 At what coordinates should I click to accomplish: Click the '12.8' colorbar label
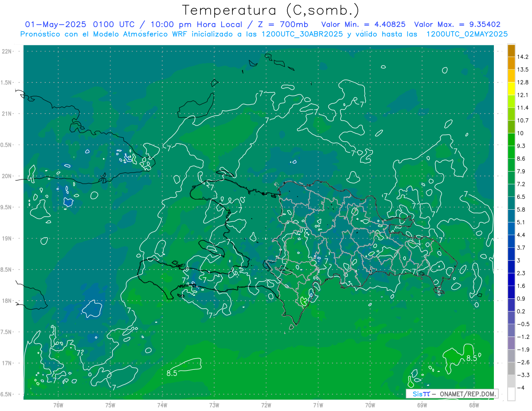point(523,82)
